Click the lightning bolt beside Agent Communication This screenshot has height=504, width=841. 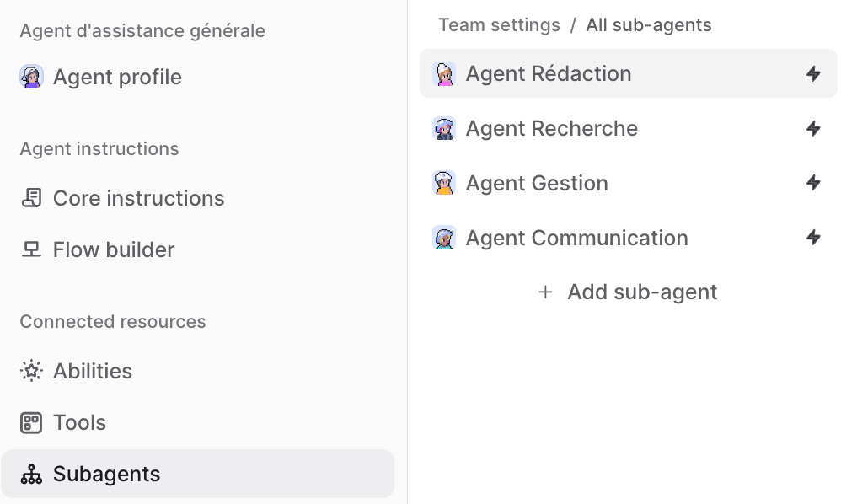point(814,238)
